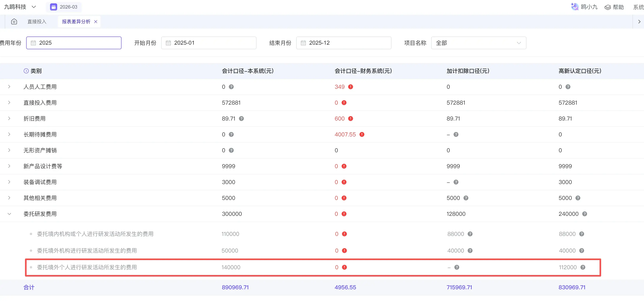The height and width of the screenshot is (301, 644).
Task: Click red warning icon beside 600
Action: point(351,119)
